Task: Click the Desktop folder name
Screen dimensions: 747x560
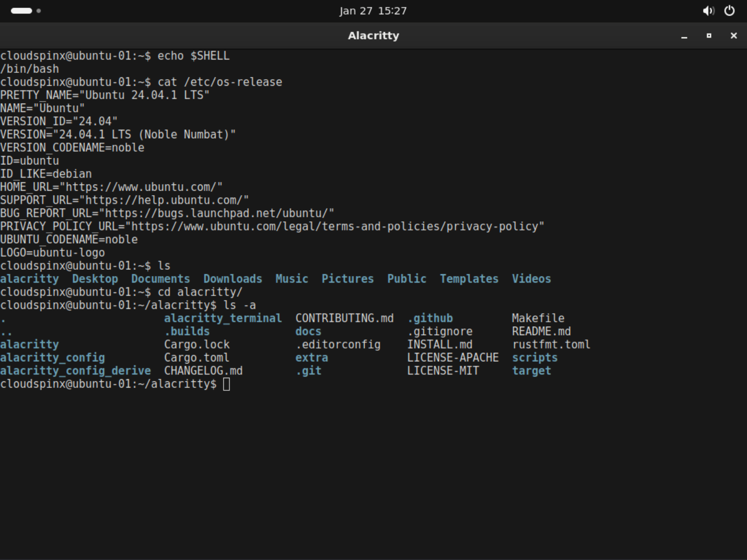Action: pyautogui.click(x=95, y=279)
